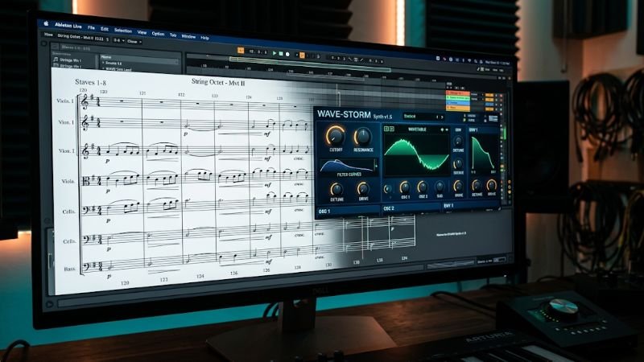Toggle the orange metronome button left of Play
This screenshot has width=644, height=362.
click(x=241, y=51)
